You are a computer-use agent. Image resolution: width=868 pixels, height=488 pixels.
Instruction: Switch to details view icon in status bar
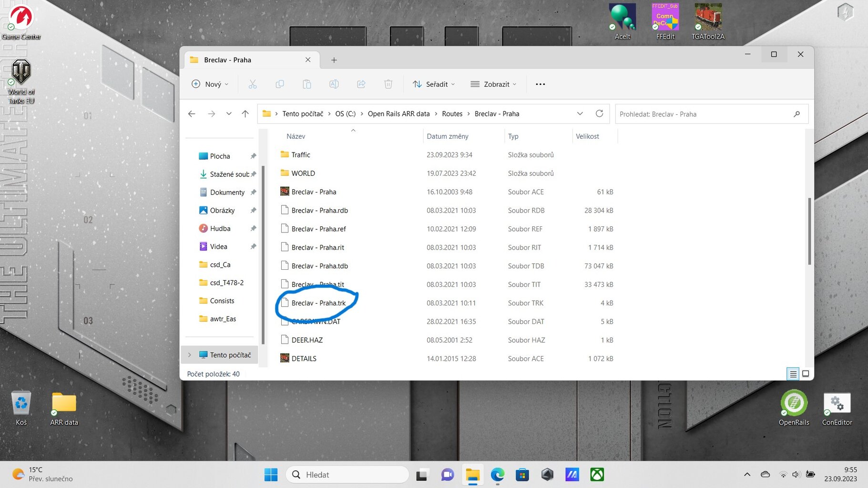click(793, 374)
